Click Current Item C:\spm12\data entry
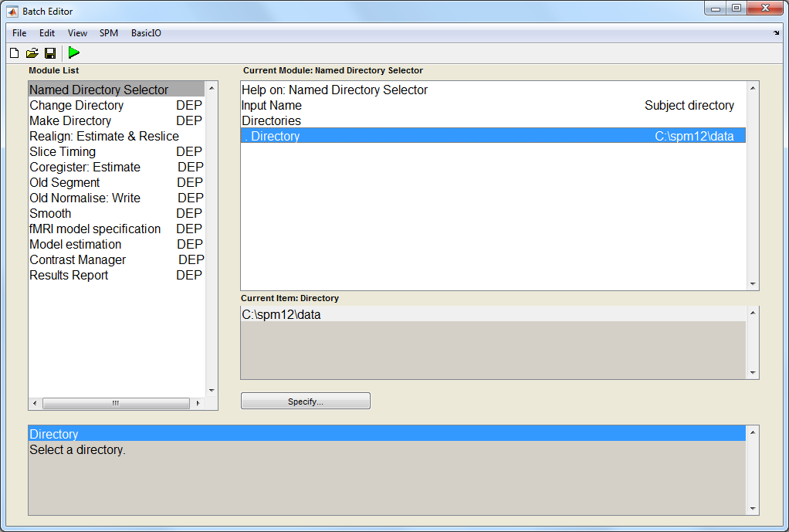Image resolution: width=789 pixels, height=532 pixels. 281,314
